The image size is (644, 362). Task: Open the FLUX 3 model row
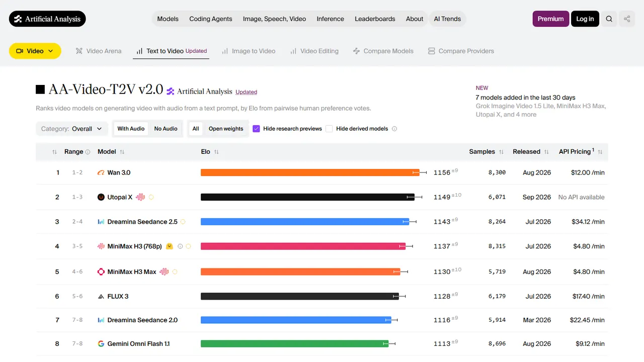321,296
